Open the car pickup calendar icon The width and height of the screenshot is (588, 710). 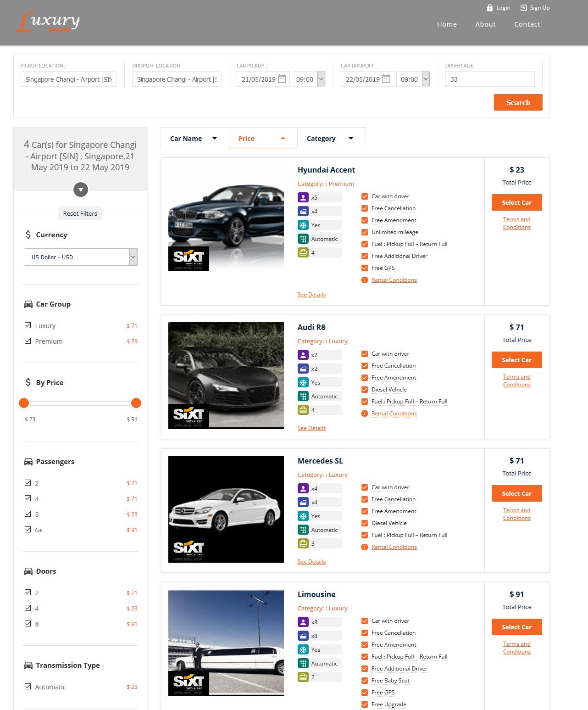282,79
